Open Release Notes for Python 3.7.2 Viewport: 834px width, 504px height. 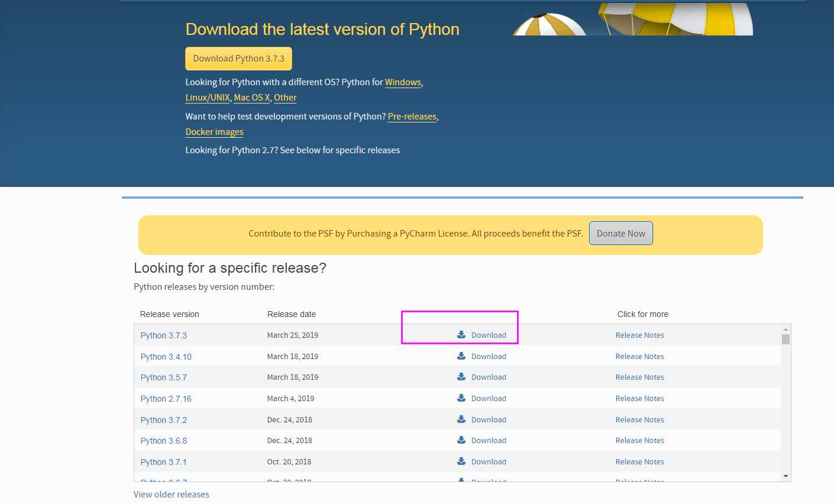coord(639,419)
